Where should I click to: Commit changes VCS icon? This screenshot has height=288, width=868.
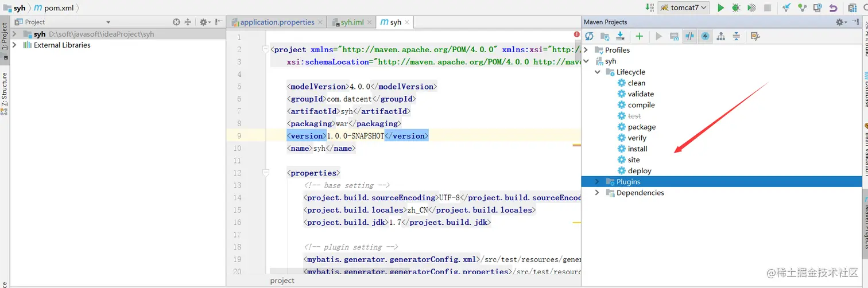[802, 7]
